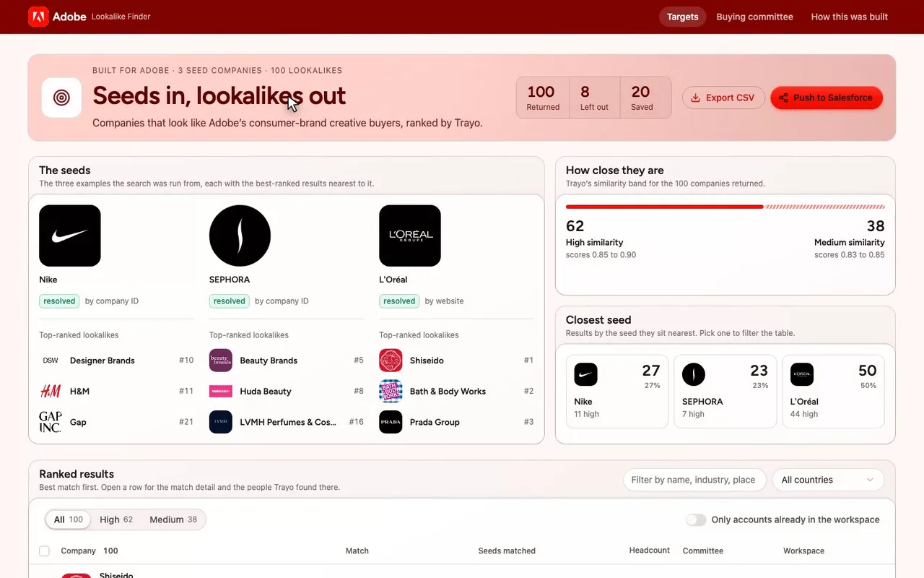This screenshot has height=578, width=924.
Task: Click the Huda Beauty logo icon
Action: 221,391
